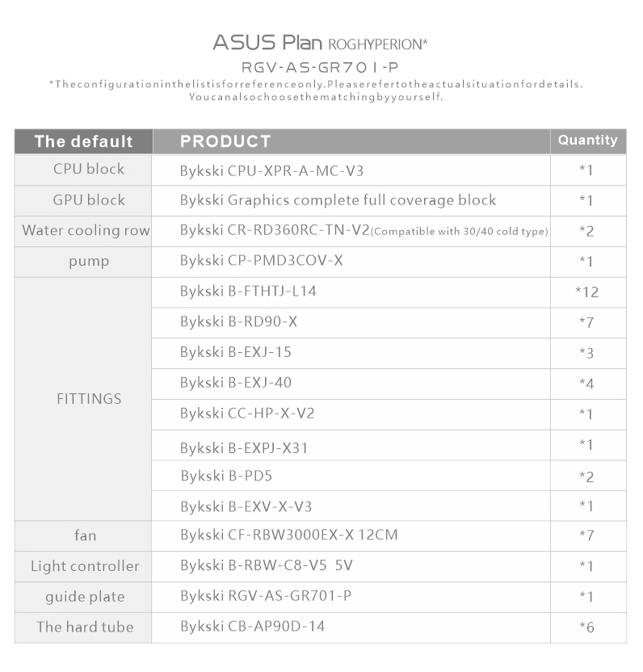The width and height of the screenshot is (643, 672).
Task: Select the Bykski CC-HP-X-V2 entry
Action: click(x=247, y=414)
